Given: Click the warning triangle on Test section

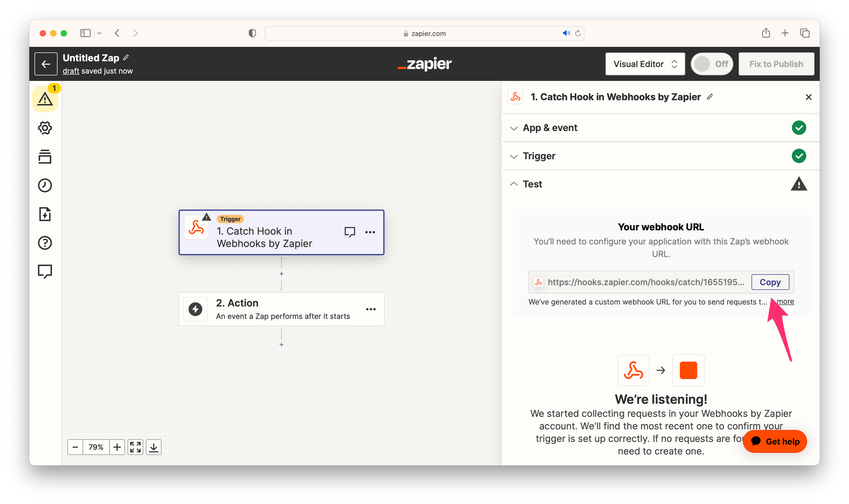Looking at the screenshot, I should coord(799,184).
